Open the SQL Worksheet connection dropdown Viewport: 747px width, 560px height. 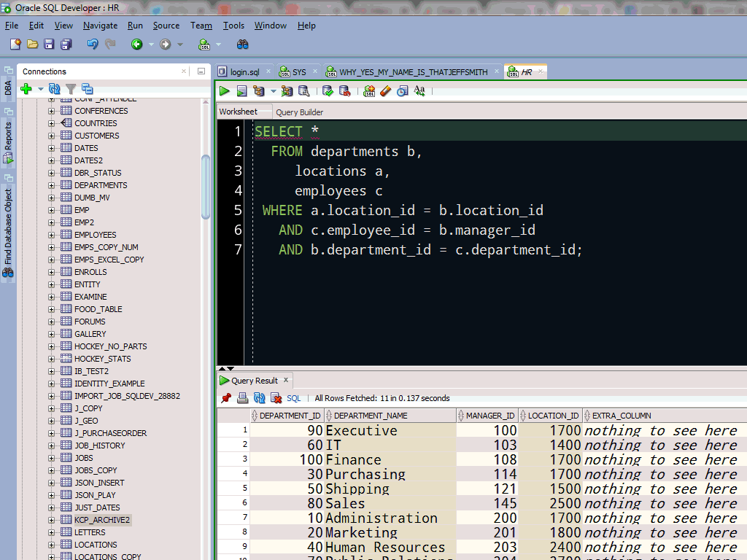(x=218, y=44)
